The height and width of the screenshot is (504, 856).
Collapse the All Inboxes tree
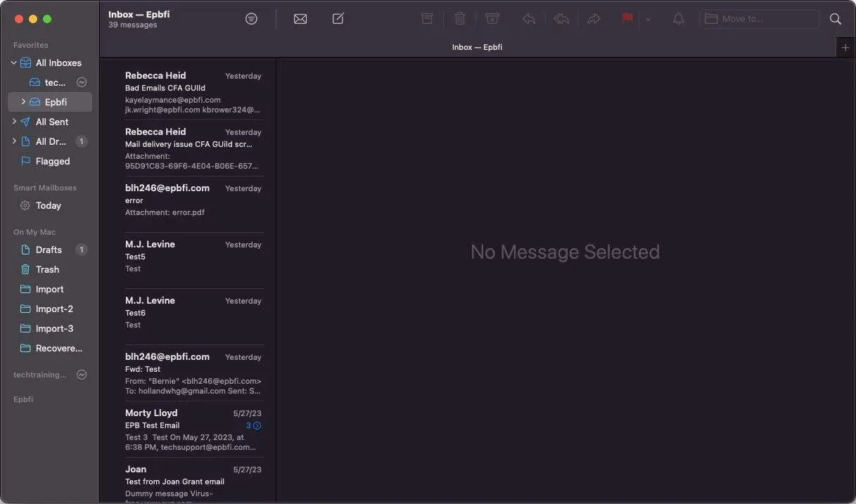13,63
